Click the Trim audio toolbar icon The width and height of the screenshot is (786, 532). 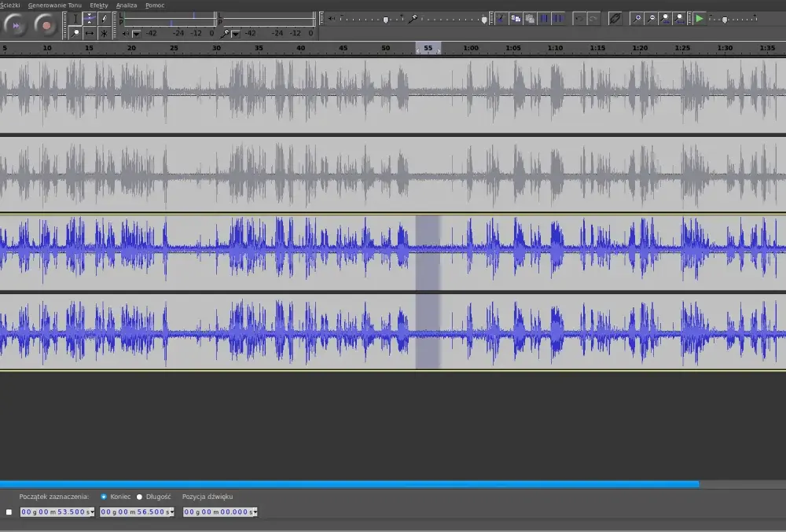(544, 19)
